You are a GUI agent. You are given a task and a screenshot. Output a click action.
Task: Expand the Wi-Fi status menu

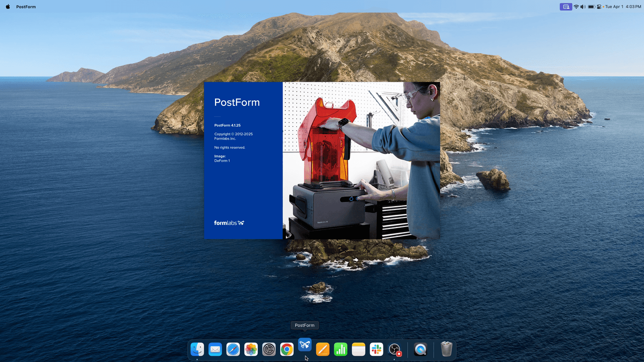point(576,7)
